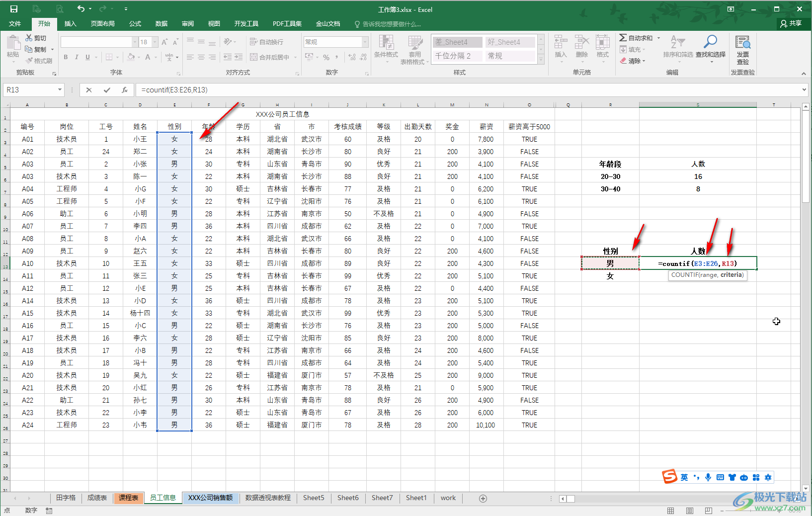Screen dimensions: 812x516
Task: Switch to the 成绩表 sheet tab
Action: point(97,498)
